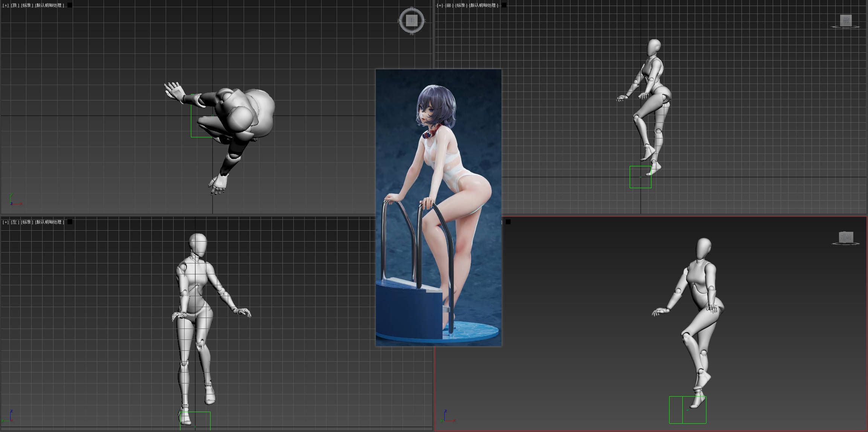Select the mannequin head in the Front (前) viewport
The width and height of the screenshot is (868, 432).
point(654,48)
